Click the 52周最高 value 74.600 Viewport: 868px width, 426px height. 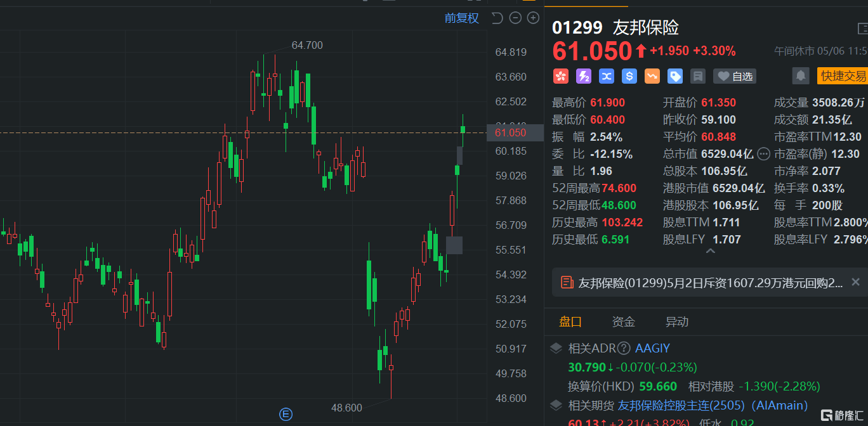619,188
